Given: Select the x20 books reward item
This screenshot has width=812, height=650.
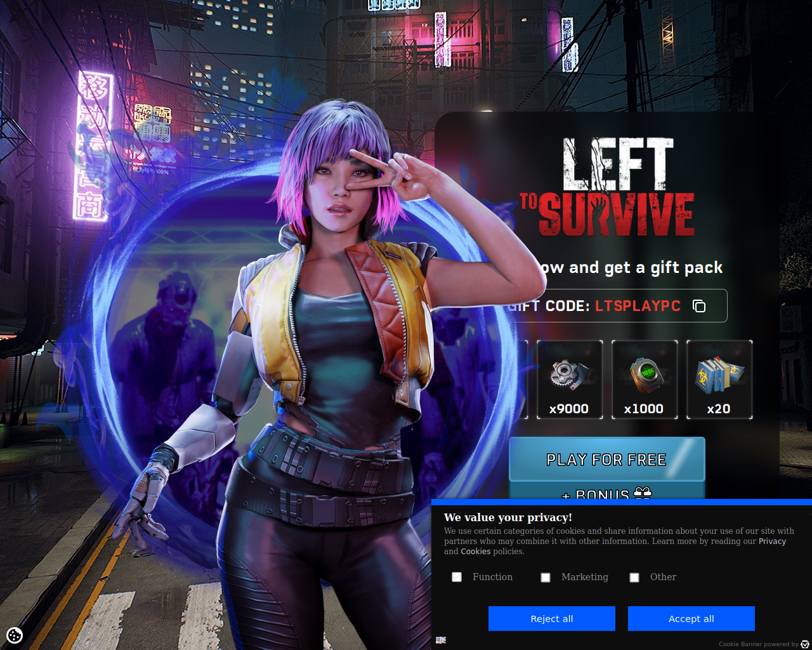Looking at the screenshot, I should pos(719,380).
